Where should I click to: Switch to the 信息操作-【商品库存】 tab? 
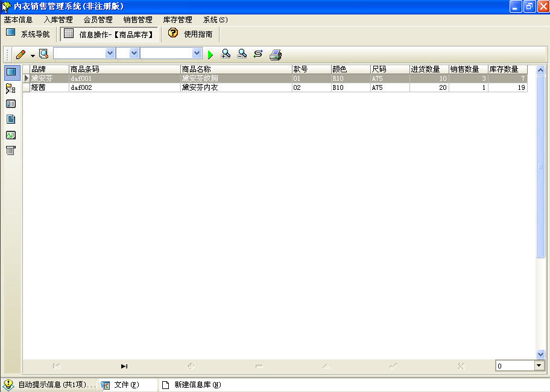pos(110,34)
